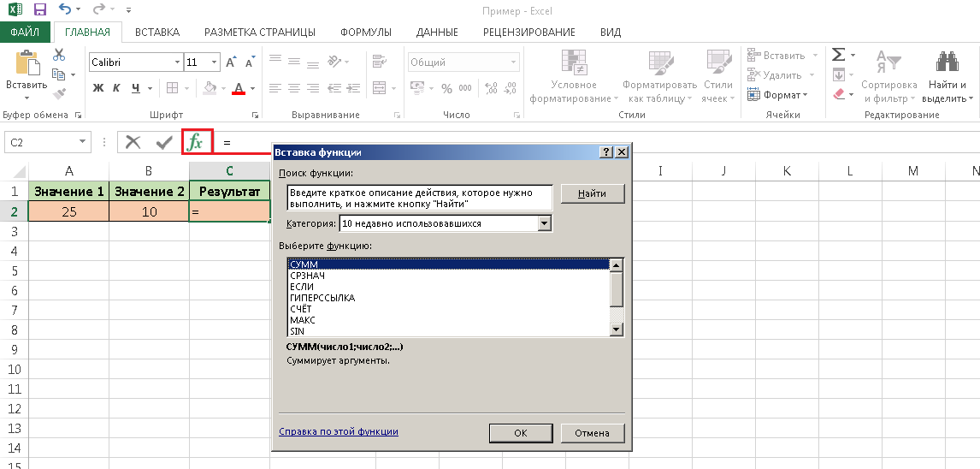This screenshot has width=980, height=469.
Task: Click the decrease indent icon
Action: click(334, 88)
